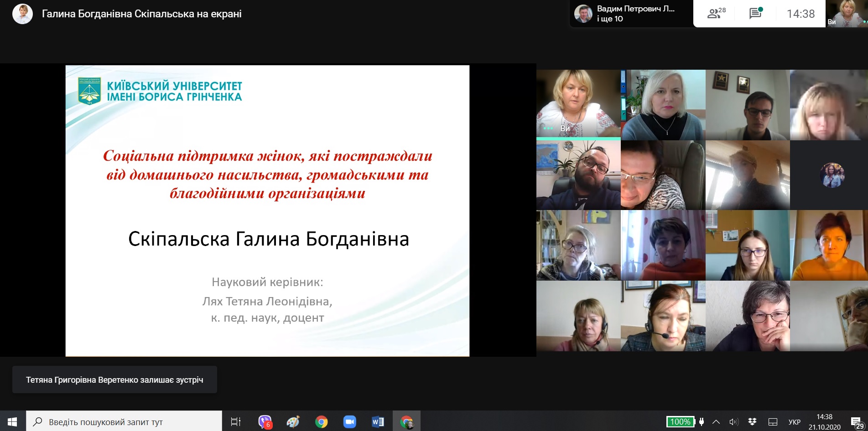This screenshot has height=431, width=868.
Task: Open the meeting chat messages panel
Action: [x=755, y=14]
